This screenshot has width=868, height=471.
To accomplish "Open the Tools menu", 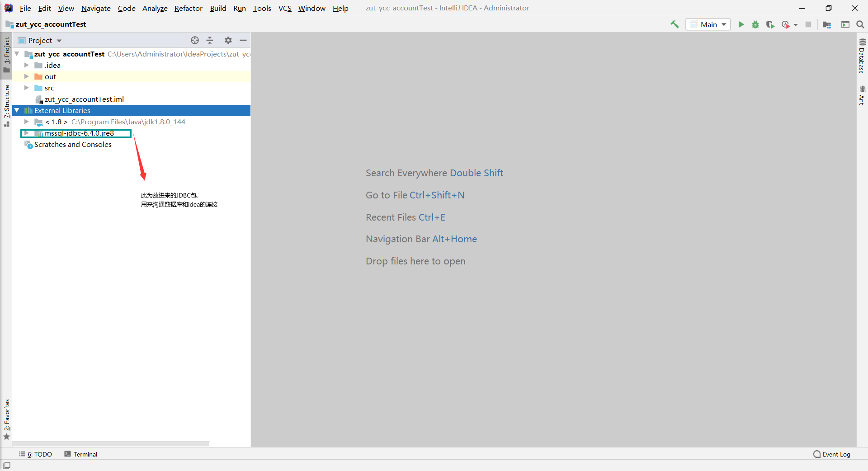I will (262, 8).
